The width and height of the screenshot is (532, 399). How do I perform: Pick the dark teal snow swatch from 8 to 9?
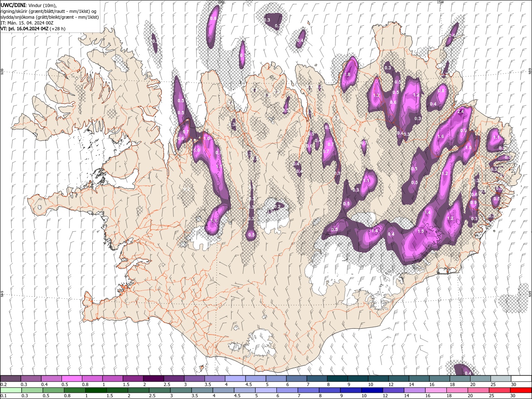[x=337, y=379]
